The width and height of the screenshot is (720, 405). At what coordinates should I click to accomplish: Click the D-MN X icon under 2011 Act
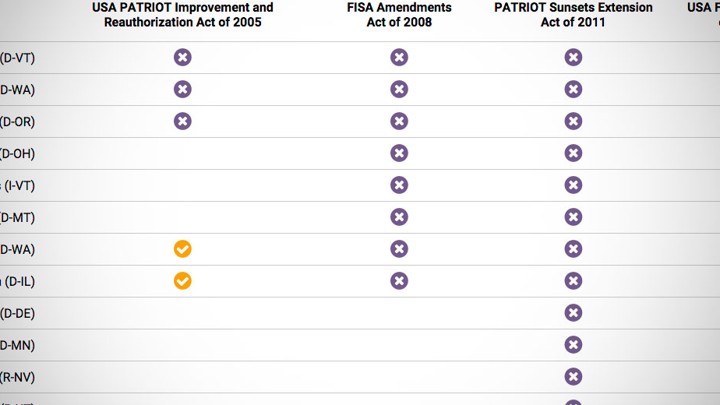coord(573,345)
